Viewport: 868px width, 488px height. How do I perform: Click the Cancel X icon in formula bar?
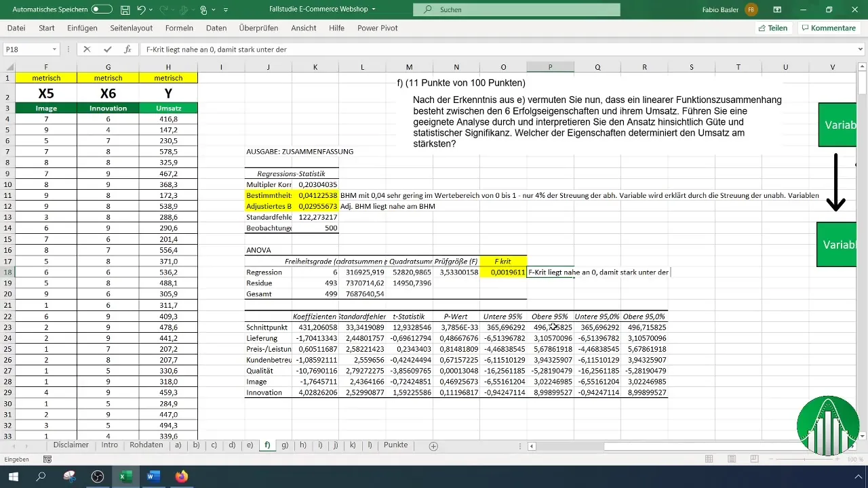(87, 49)
